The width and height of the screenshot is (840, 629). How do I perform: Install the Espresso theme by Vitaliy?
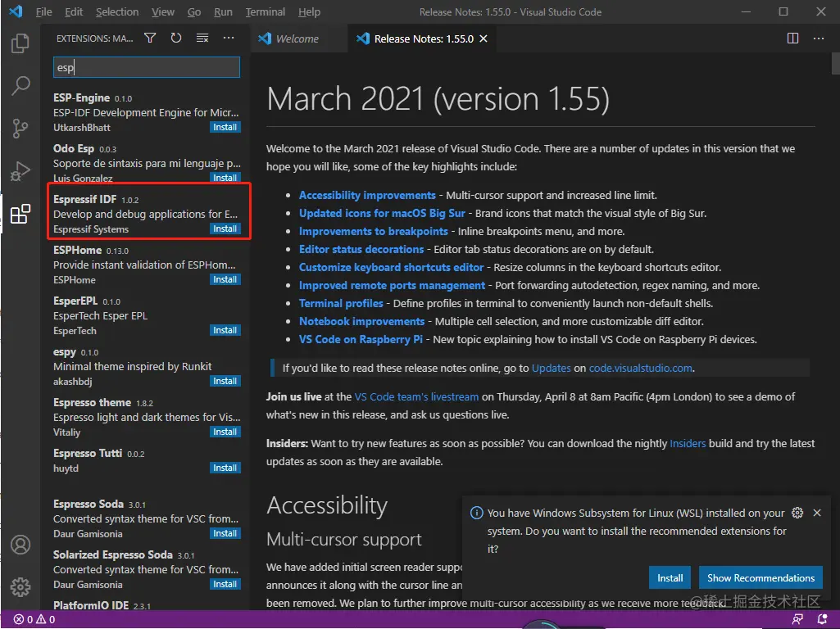tap(225, 432)
